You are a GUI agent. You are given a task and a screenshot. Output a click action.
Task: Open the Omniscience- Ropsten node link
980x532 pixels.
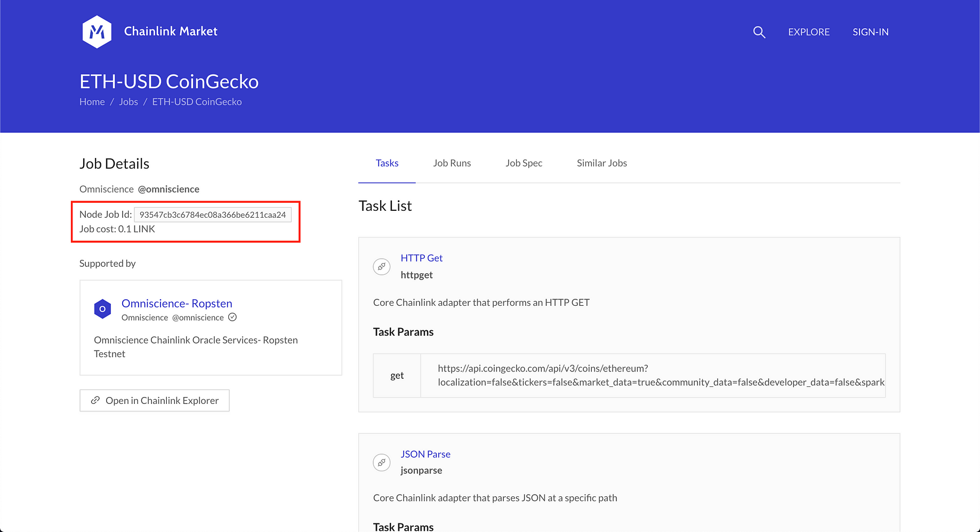(x=177, y=303)
